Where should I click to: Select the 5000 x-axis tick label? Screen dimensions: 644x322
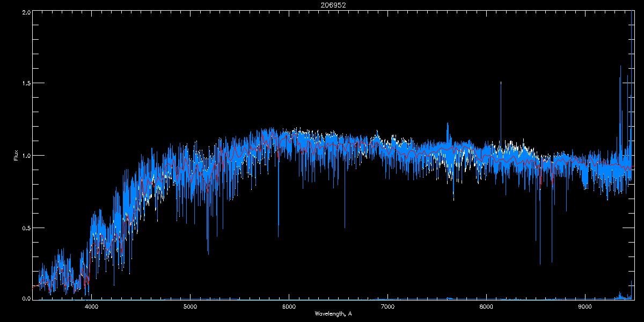(x=191, y=307)
